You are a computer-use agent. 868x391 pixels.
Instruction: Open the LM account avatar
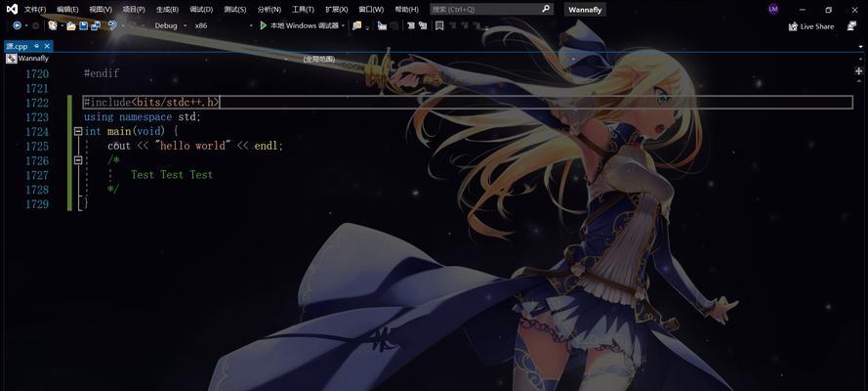pyautogui.click(x=773, y=9)
